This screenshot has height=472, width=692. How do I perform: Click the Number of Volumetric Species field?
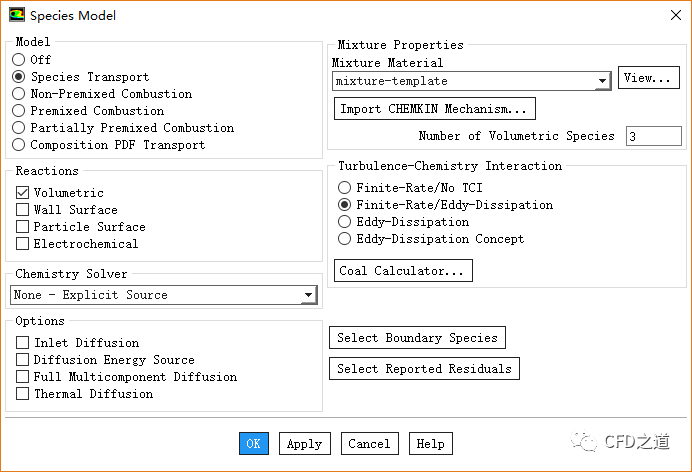653,136
